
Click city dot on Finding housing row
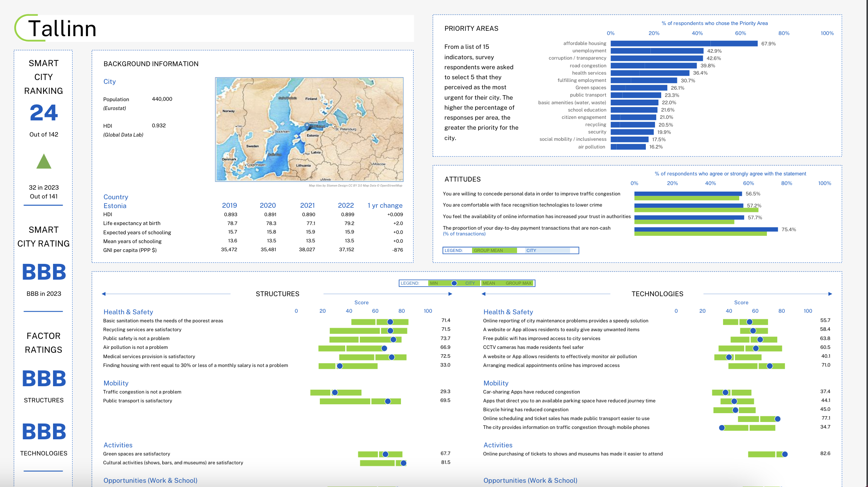point(340,366)
